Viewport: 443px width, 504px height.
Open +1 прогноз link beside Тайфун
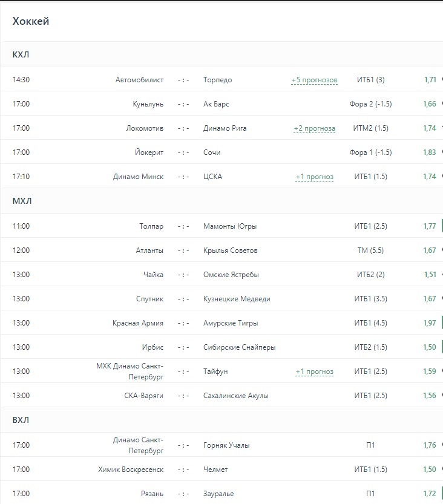click(x=314, y=371)
